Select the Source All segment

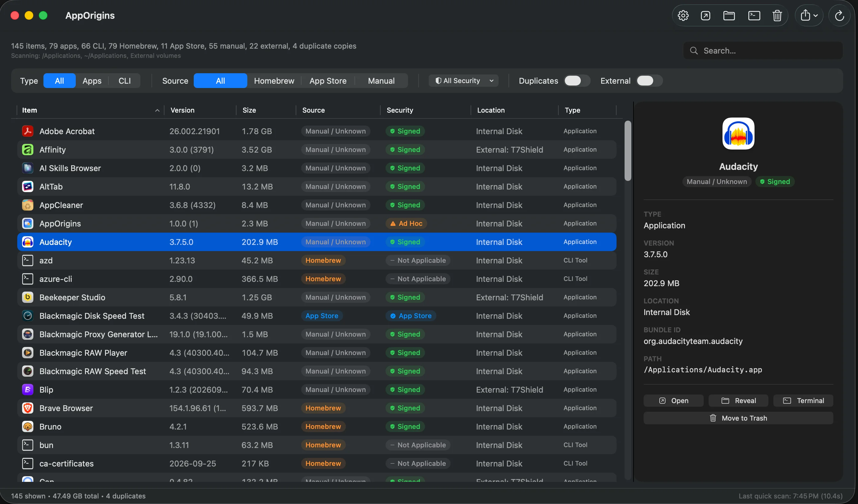[220, 81]
